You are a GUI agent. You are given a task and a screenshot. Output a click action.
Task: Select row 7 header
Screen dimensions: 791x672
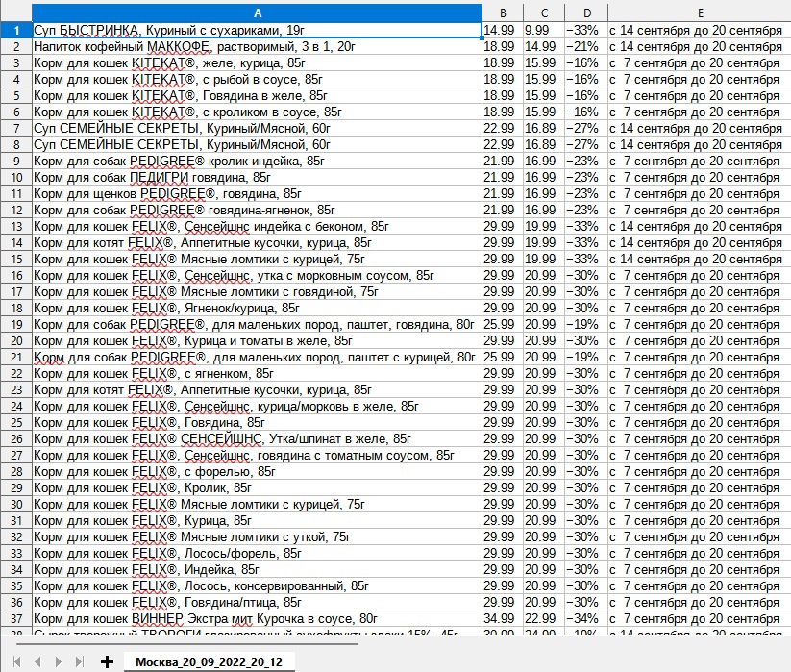pos(16,128)
